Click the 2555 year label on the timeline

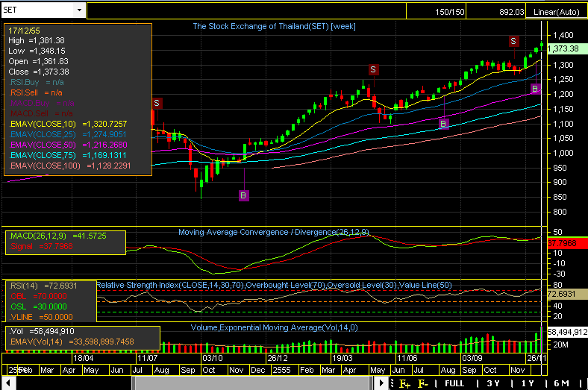[x=281, y=370]
